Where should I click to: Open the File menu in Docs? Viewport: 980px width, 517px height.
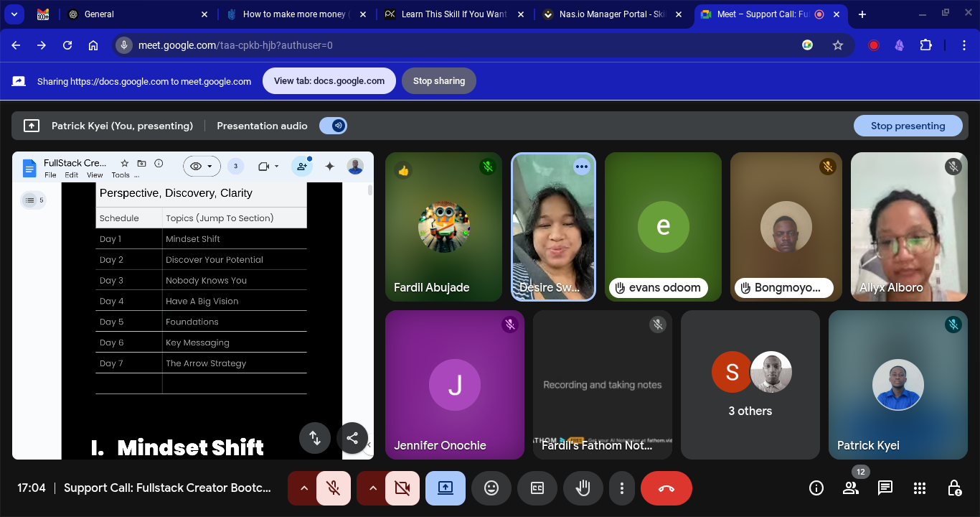coord(50,175)
